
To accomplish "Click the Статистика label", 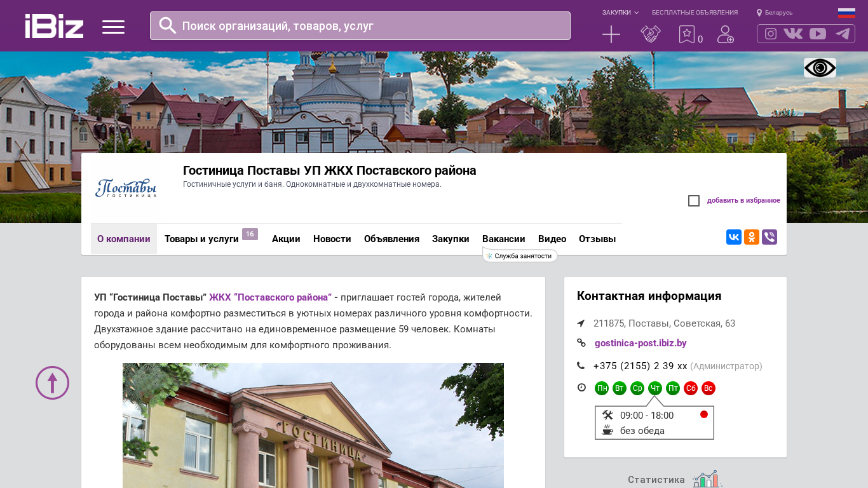I will pyautogui.click(x=656, y=480).
